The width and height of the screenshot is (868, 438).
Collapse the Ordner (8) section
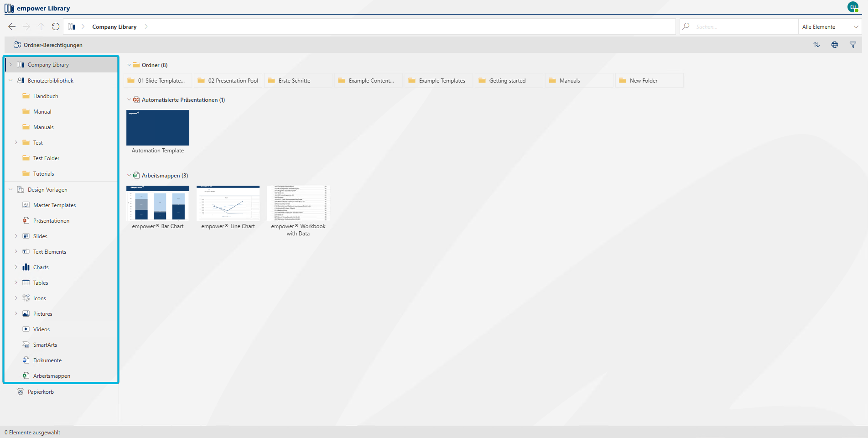pos(129,65)
